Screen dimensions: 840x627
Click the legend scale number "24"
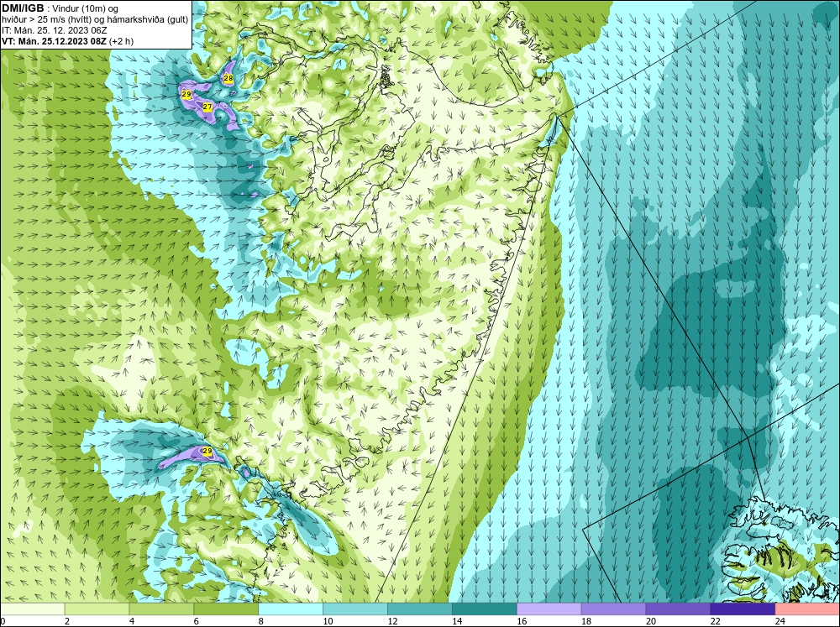(780, 621)
